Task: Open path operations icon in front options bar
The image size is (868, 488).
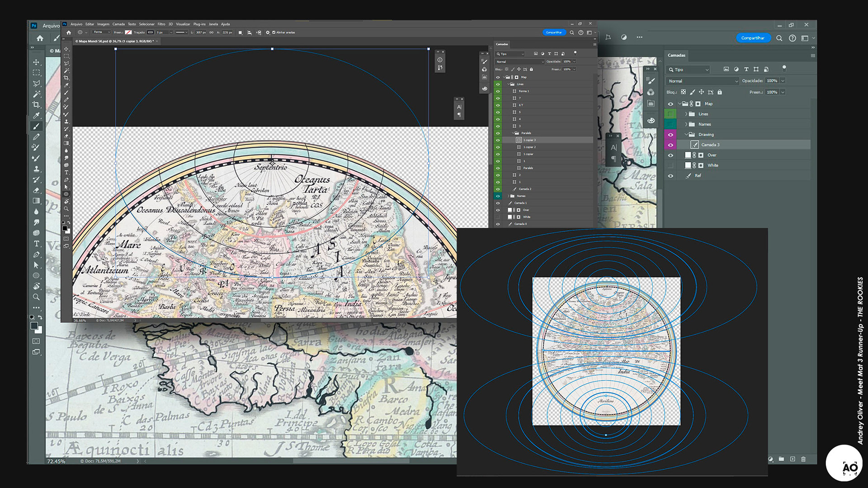Action: 240,33
